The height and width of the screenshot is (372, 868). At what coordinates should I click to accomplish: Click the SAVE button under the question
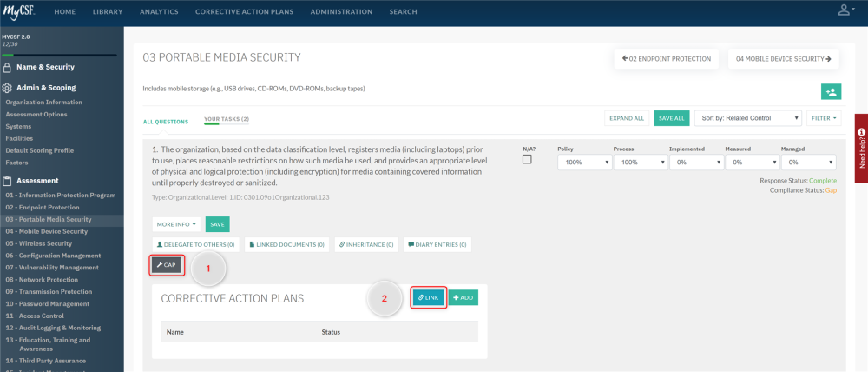point(218,224)
